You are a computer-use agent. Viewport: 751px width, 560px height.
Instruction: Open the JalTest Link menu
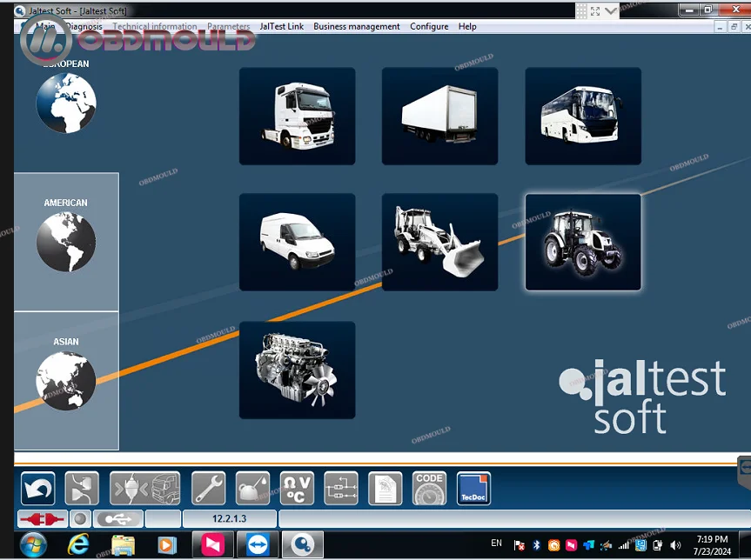click(x=282, y=26)
